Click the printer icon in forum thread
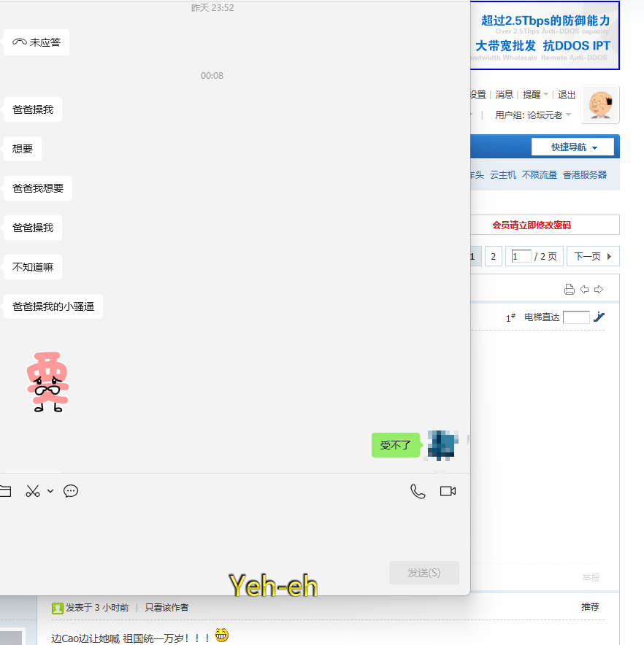This screenshot has height=645, width=644. (x=569, y=290)
